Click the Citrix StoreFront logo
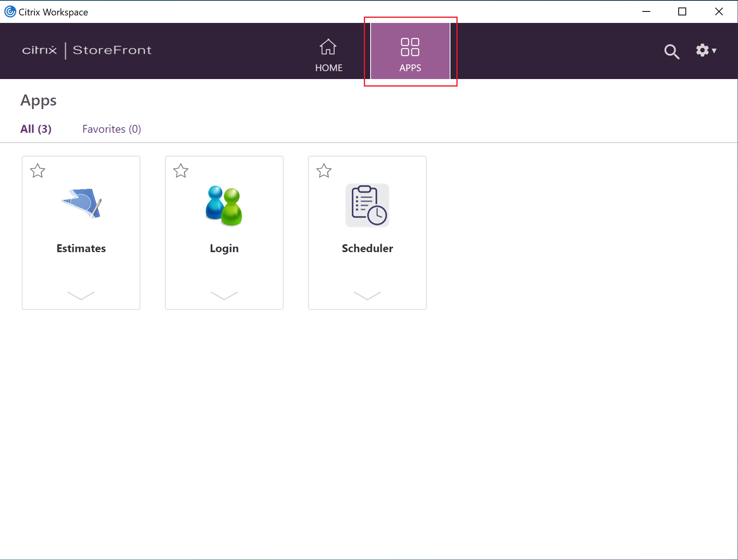The image size is (738, 560). click(x=87, y=50)
